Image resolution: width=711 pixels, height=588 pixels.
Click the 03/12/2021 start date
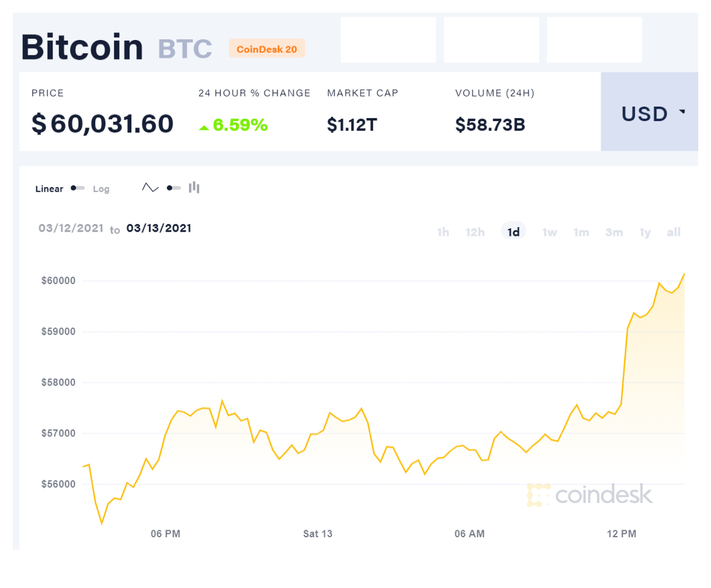(x=71, y=228)
